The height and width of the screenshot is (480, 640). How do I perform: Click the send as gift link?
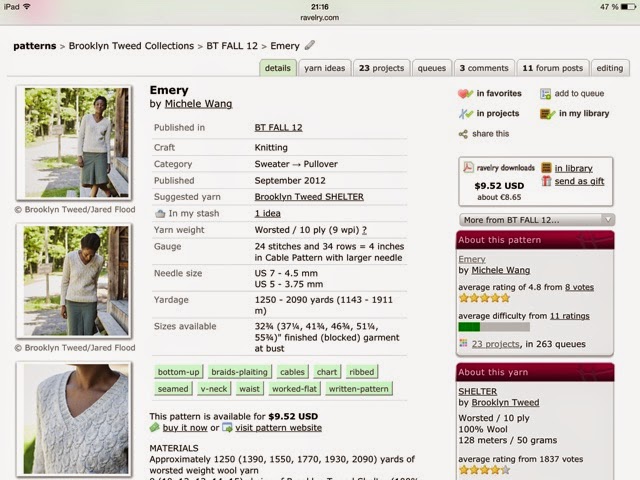point(579,181)
